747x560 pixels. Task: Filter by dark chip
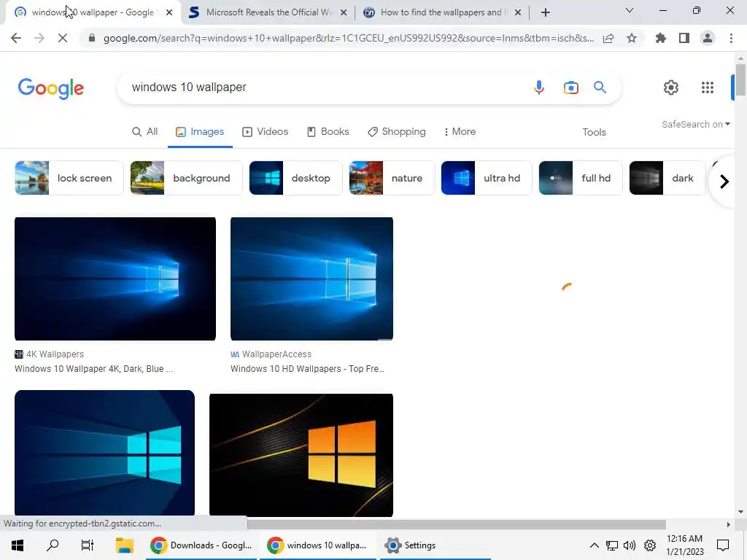(667, 178)
